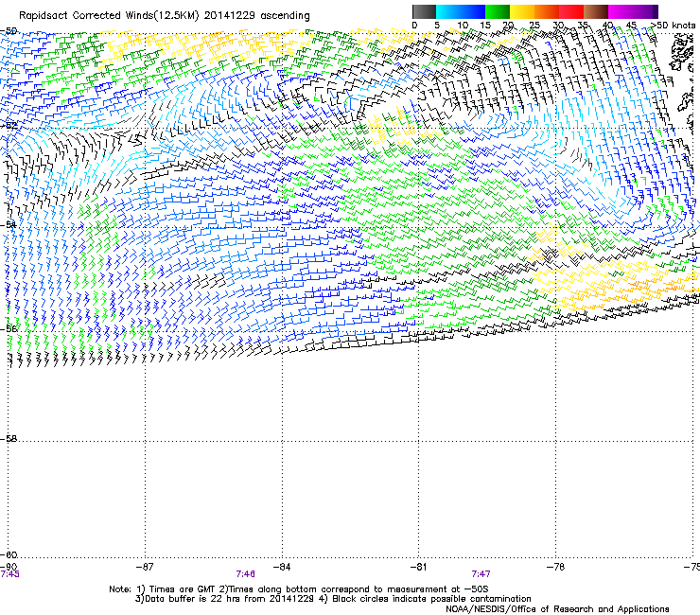Click the "NOAA/NESDIS/Office of Research and Applications" credit
This screenshot has height=615, width=700.
point(557,609)
